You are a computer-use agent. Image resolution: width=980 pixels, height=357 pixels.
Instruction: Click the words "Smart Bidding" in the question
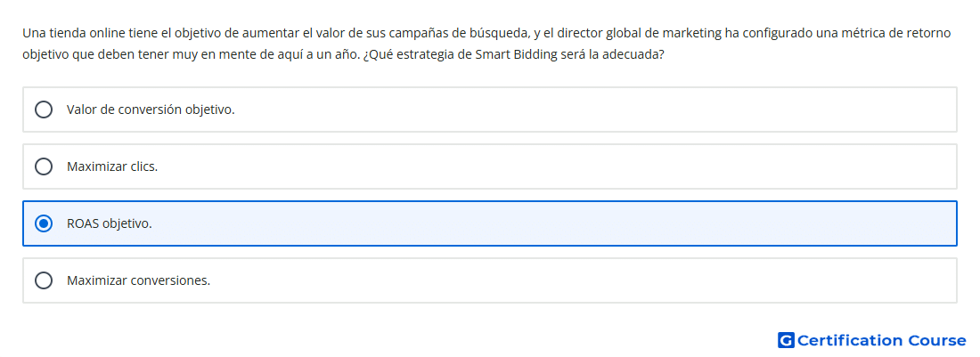click(x=510, y=54)
